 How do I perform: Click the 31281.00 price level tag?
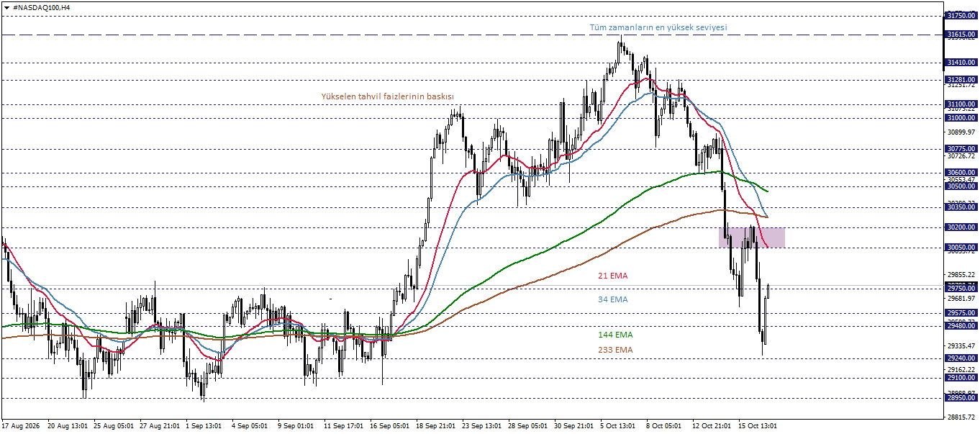961,80
